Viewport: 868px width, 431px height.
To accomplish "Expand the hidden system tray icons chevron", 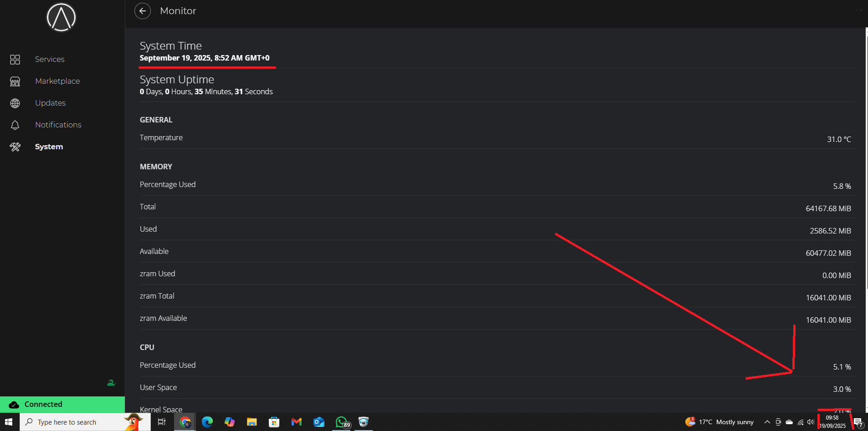I will point(767,422).
